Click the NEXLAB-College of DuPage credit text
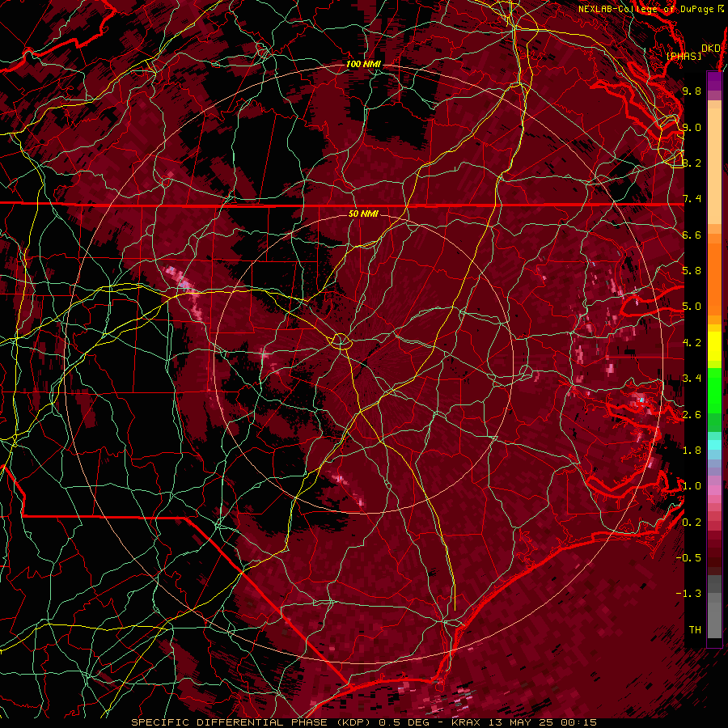This screenshot has width=728, height=728. coord(645,9)
